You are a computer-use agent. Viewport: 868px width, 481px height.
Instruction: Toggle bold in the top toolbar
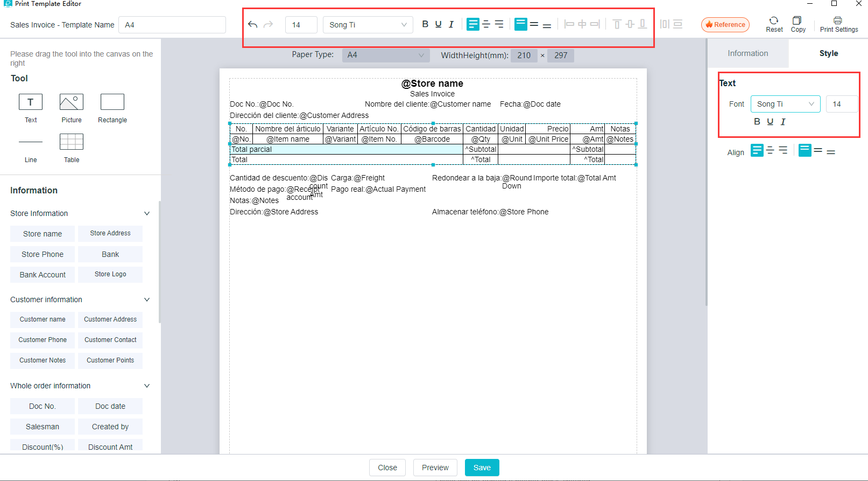[x=425, y=24]
